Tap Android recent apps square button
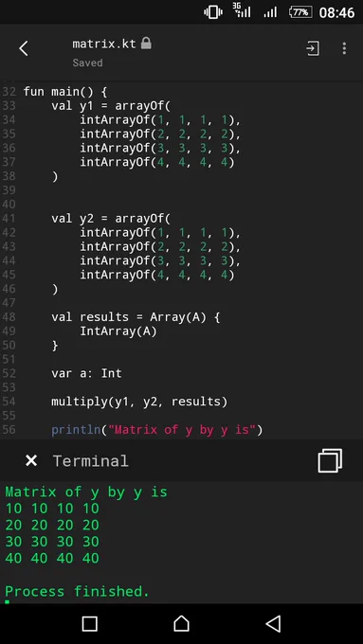This screenshot has width=363, height=644. pos(90,623)
